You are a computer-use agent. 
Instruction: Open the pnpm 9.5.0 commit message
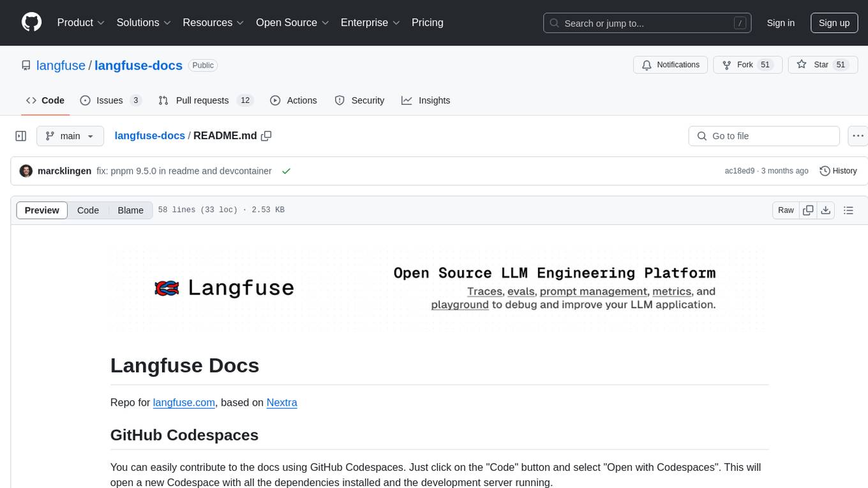[184, 171]
